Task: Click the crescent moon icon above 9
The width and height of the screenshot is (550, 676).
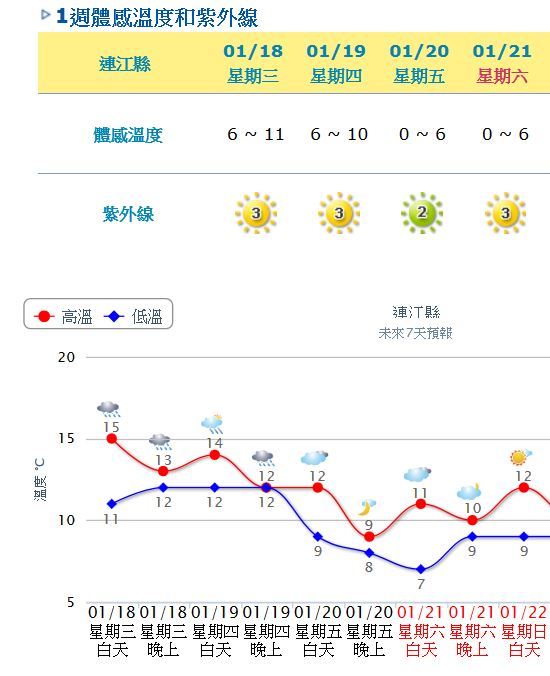Action: point(366,507)
